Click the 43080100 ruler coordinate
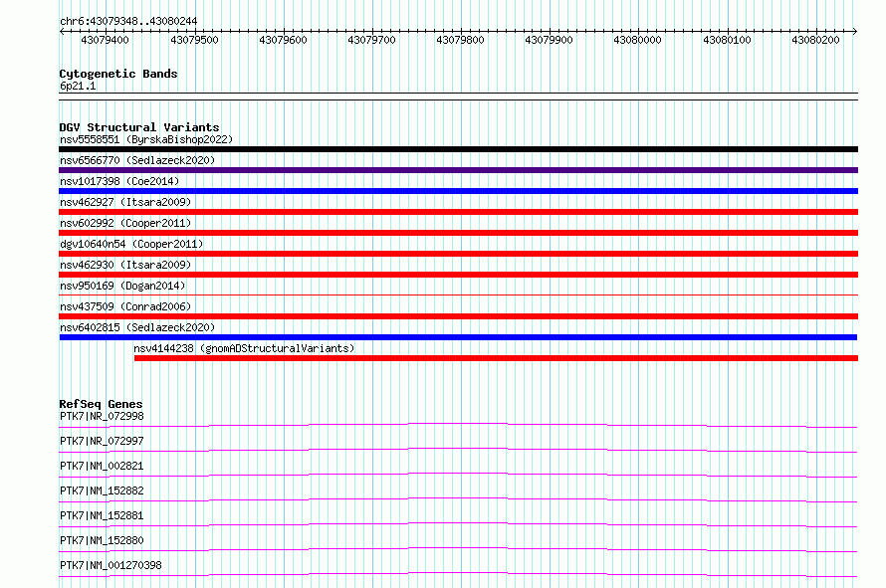The image size is (886, 588). coord(727,40)
